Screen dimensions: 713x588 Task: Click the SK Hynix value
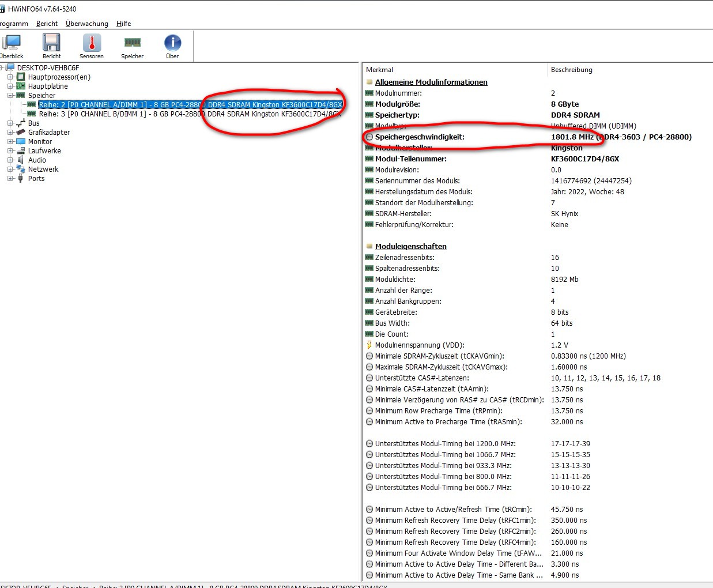pos(564,214)
